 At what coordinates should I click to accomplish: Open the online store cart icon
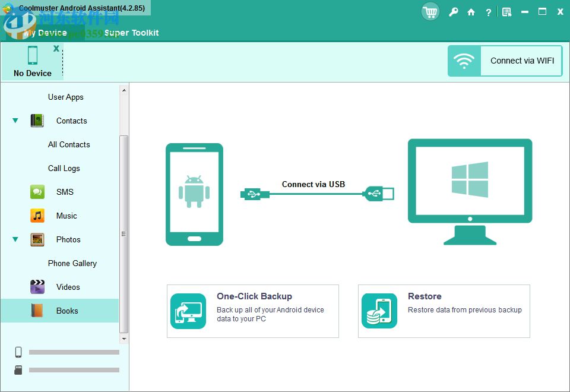click(430, 11)
